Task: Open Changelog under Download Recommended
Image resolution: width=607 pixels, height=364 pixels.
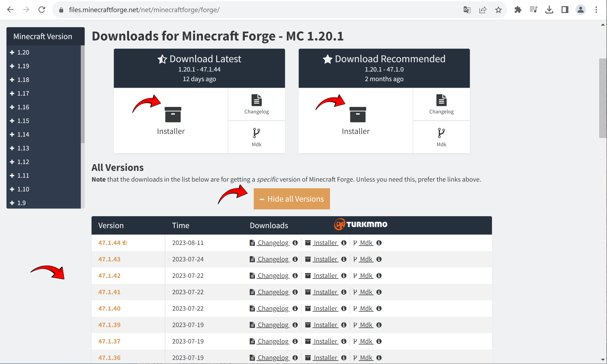Action: point(441,104)
